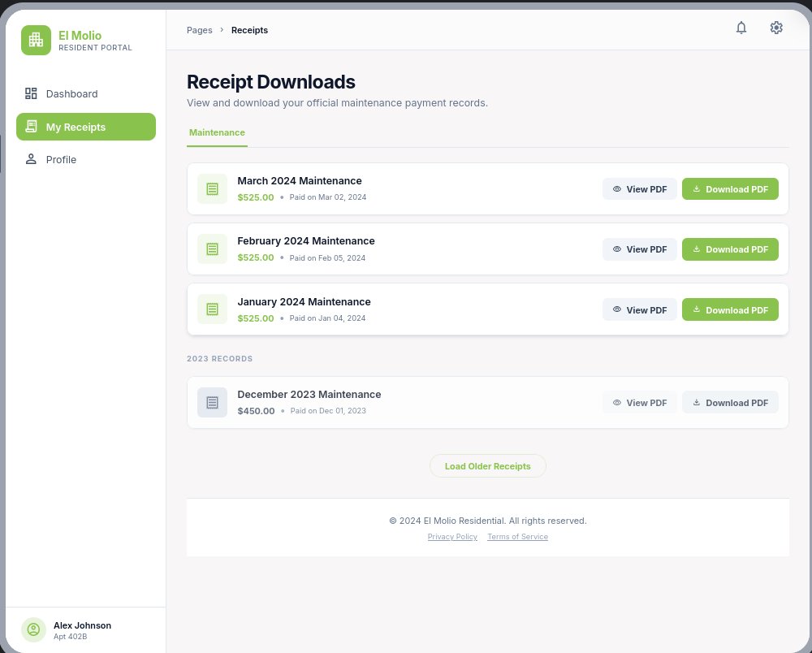The image size is (812, 653).
Task: Click the Receipt Downloads heading
Action: (x=271, y=82)
